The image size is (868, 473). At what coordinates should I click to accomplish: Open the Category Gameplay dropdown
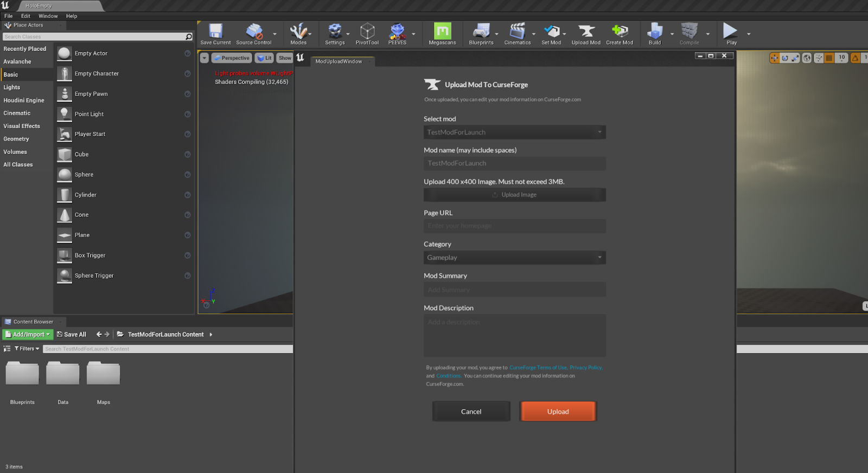coord(514,258)
